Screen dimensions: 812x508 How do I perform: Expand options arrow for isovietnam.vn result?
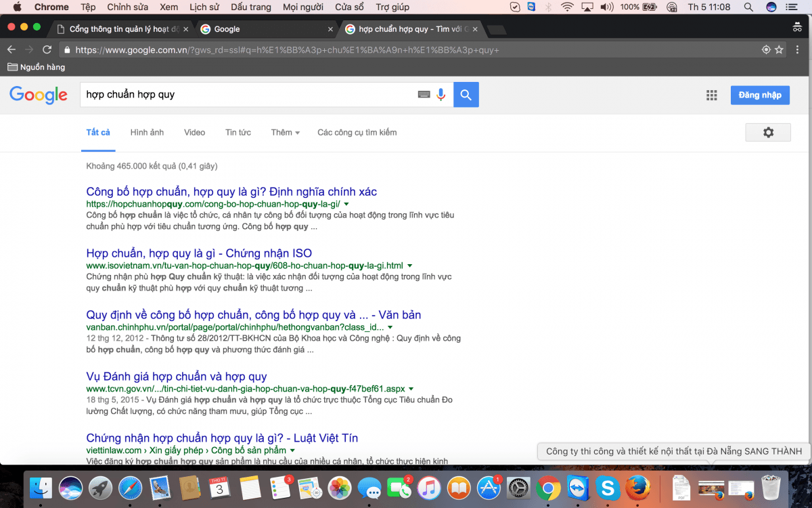(409, 266)
